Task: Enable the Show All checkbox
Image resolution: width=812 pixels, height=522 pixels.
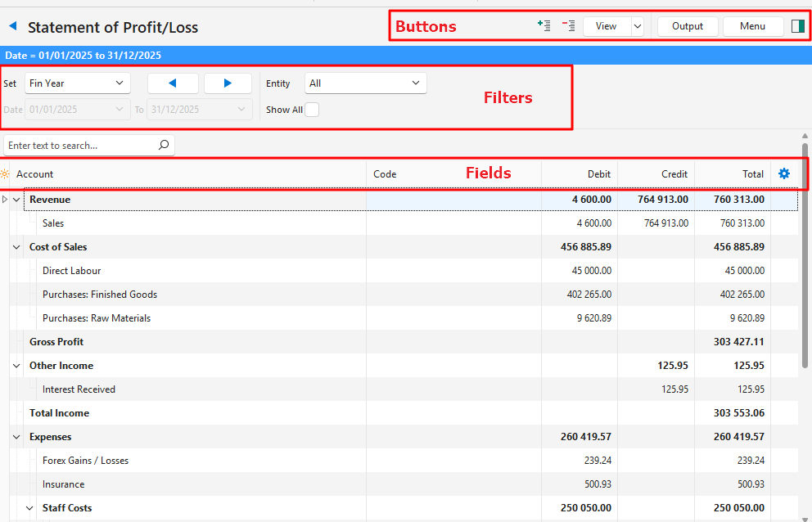Action: 312,110
